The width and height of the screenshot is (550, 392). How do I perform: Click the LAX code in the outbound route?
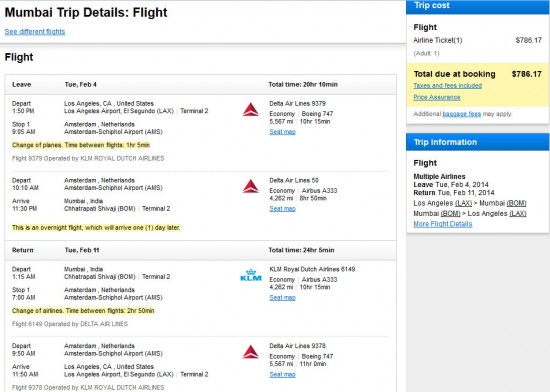pyautogui.click(x=463, y=203)
